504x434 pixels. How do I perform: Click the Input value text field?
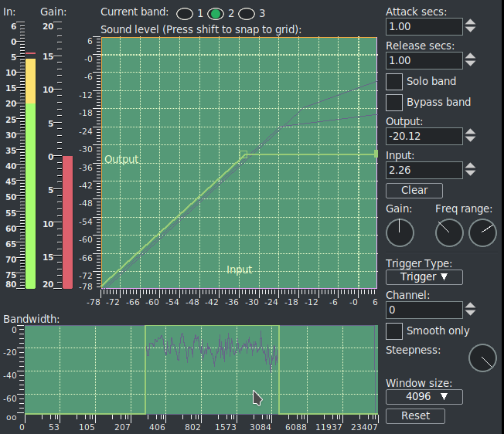[x=424, y=170]
